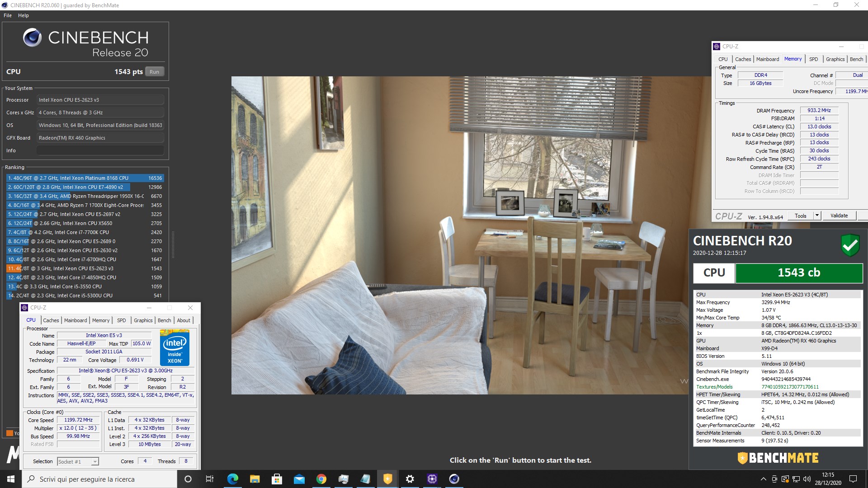
Task: Open the SPD tab in the Memory CPU-Z window
Action: tap(814, 59)
